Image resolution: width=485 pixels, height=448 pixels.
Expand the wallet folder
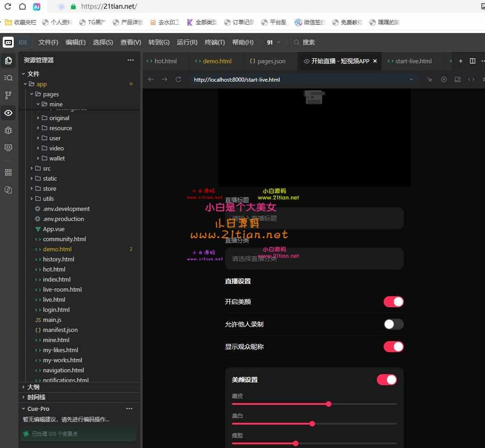(x=38, y=158)
